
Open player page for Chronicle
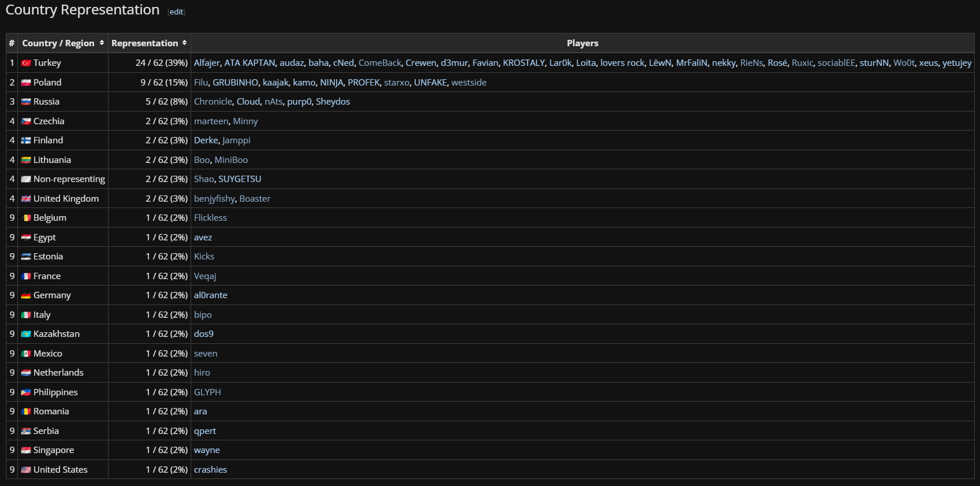tap(213, 102)
